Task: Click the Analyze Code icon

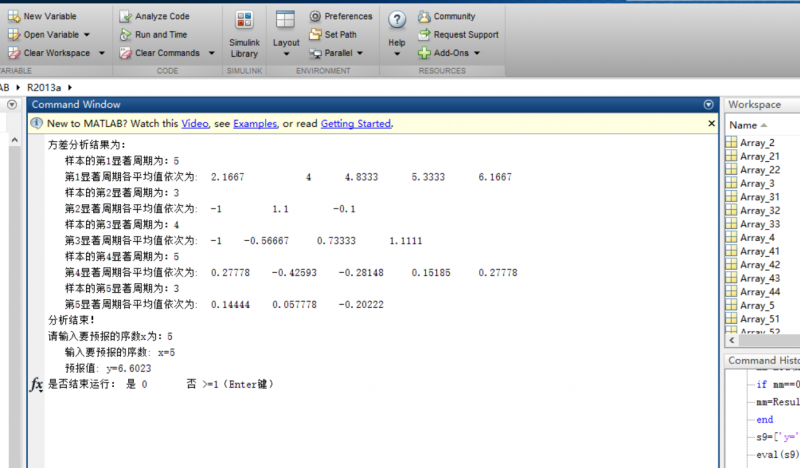Action: (125, 17)
